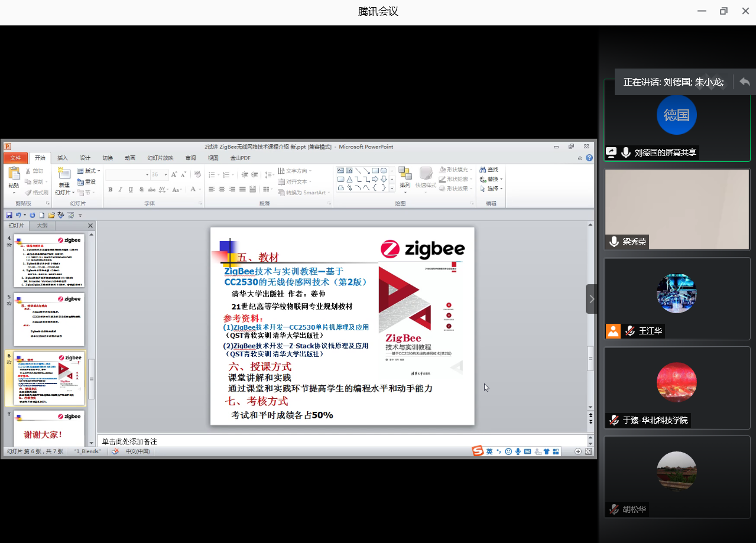Switch to the Outline (大纲) pane tab

[43, 226]
